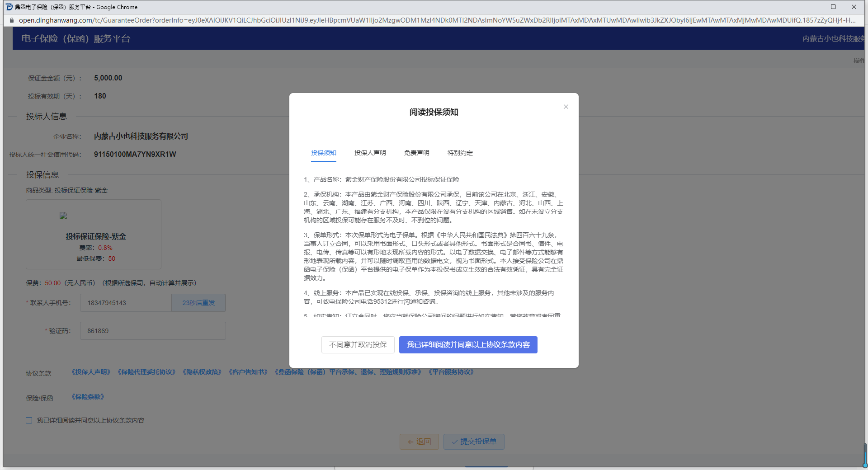
Task: Click the 电子保险（保函）服务平台 header title
Action: coord(76,39)
